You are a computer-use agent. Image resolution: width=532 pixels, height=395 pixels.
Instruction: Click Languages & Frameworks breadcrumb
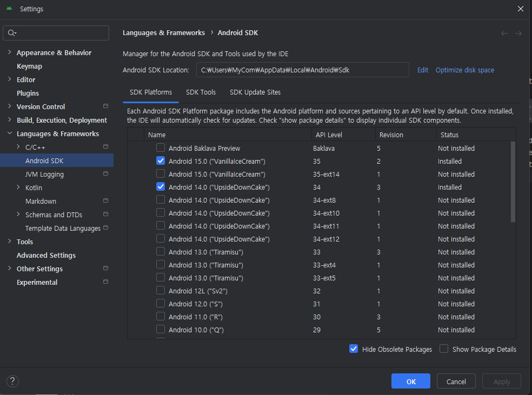(163, 32)
